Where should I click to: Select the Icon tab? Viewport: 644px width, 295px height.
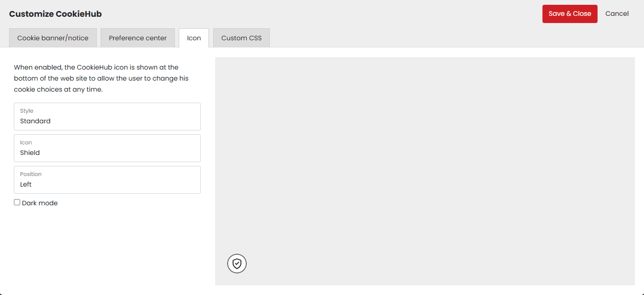tap(194, 38)
